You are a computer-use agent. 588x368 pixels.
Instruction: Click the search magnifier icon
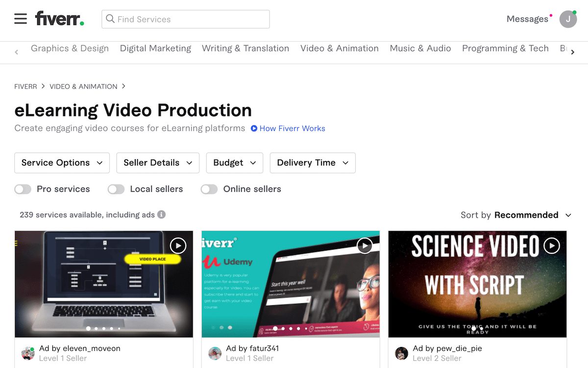pyautogui.click(x=110, y=19)
